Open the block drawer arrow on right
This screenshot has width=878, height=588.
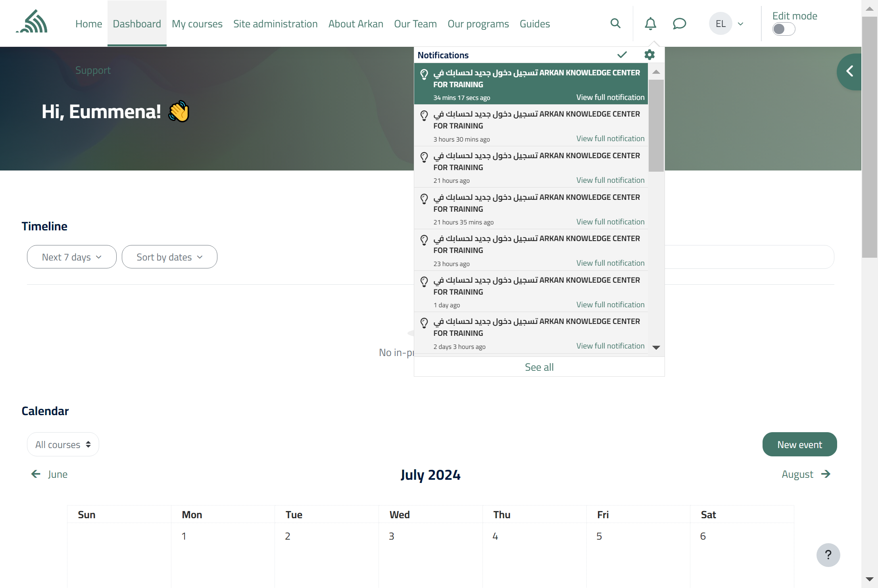click(x=849, y=71)
